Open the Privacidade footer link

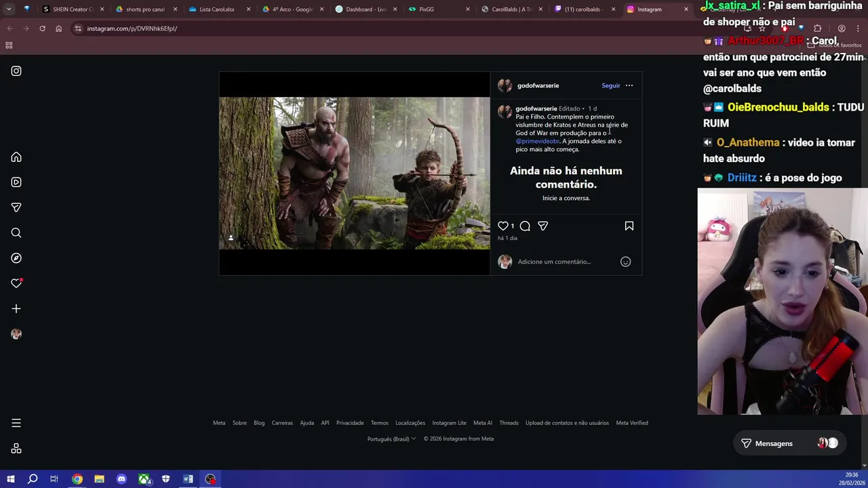[350, 423]
